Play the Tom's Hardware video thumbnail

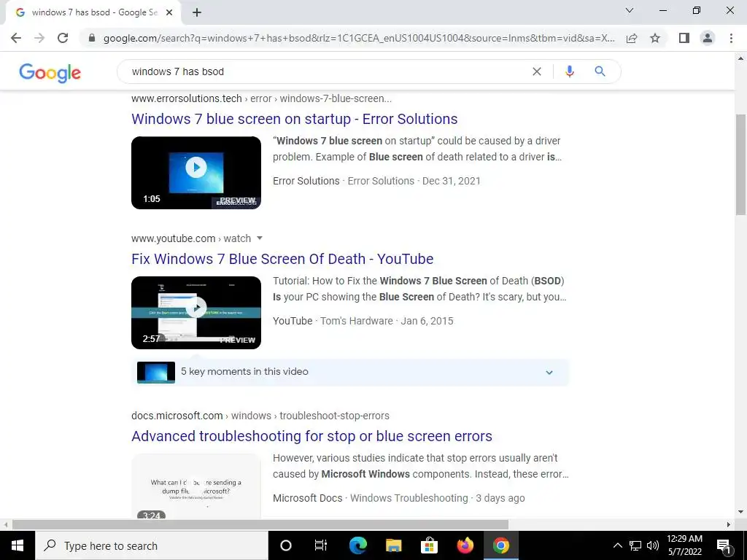[196, 312]
